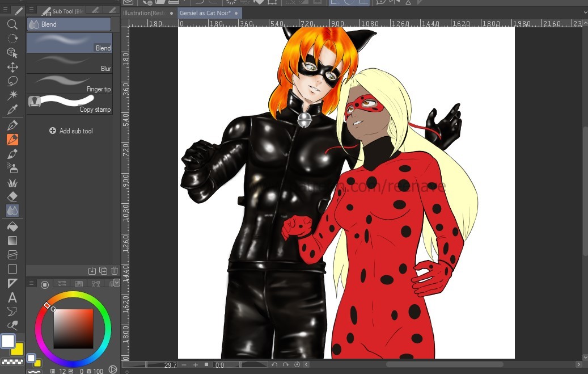This screenshot has width=588, height=374.
Task: Select the Auto select magic wand tool
Action: [x=12, y=95]
